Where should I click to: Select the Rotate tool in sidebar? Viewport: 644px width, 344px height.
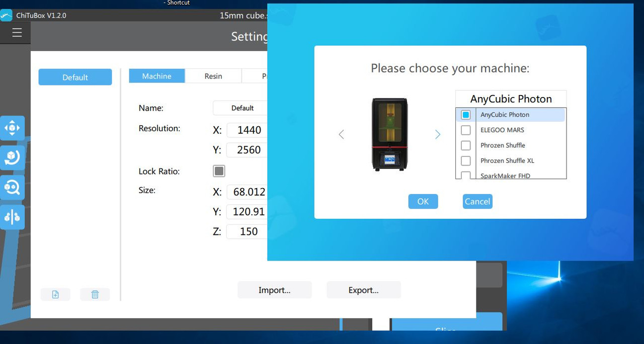point(12,157)
